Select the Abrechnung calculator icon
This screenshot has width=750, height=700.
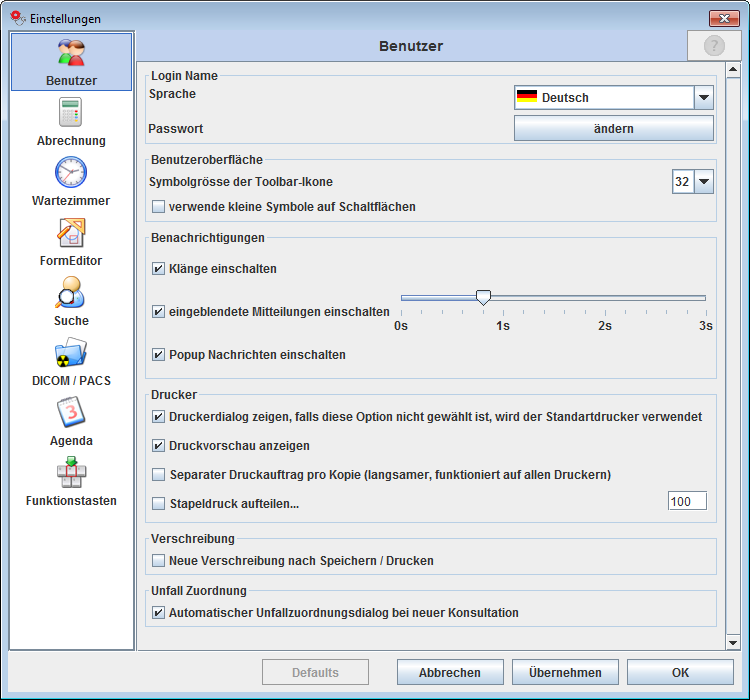[71, 113]
